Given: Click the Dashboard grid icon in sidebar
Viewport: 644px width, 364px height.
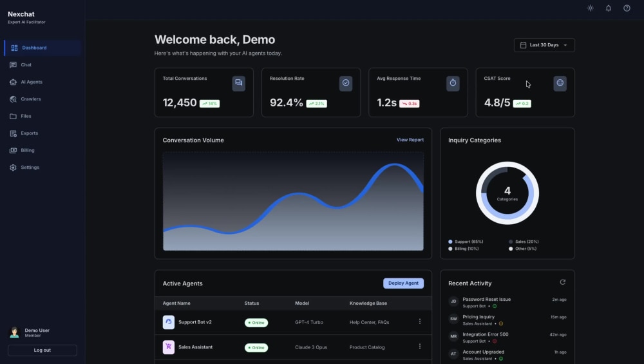Looking at the screenshot, I should [x=14, y=48].
